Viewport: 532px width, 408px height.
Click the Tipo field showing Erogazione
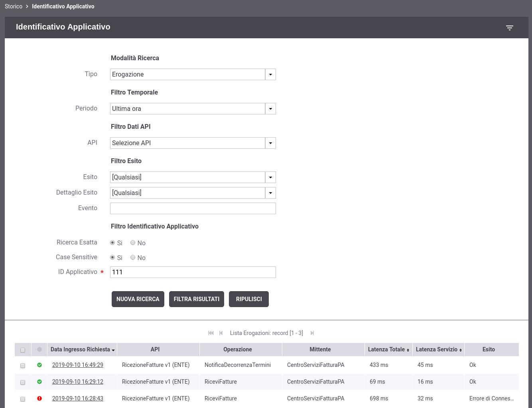(x=187, y=74)
